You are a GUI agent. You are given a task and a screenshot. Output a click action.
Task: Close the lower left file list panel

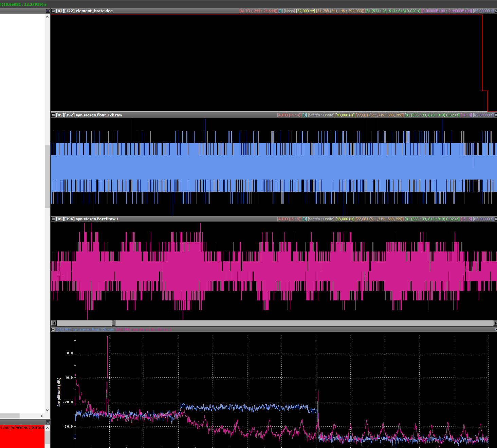click(48, 422)
